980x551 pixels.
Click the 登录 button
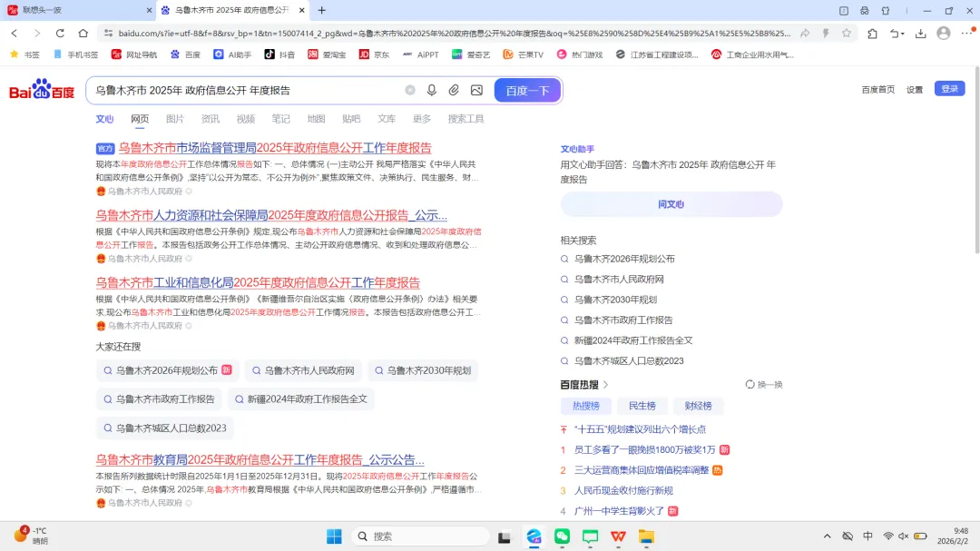pyautogui.click(x=949, y=89)
